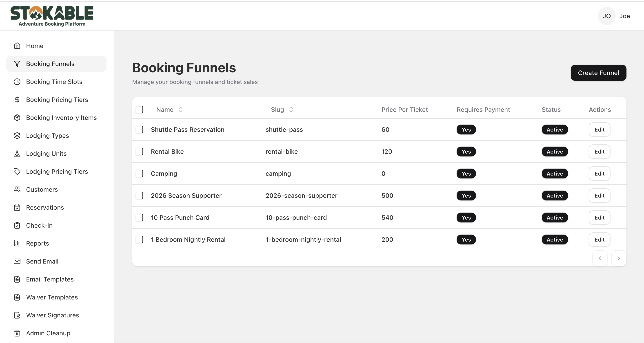Edit the 2026 Season Supporter funnel
This screenshot has height=343, width=644.
(x=599, y=196)
